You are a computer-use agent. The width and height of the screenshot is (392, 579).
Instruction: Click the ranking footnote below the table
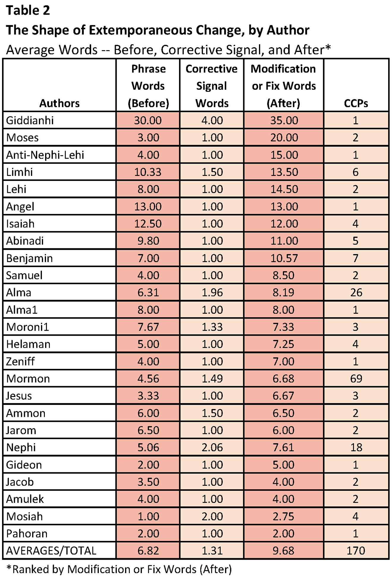tap(119, 569)
